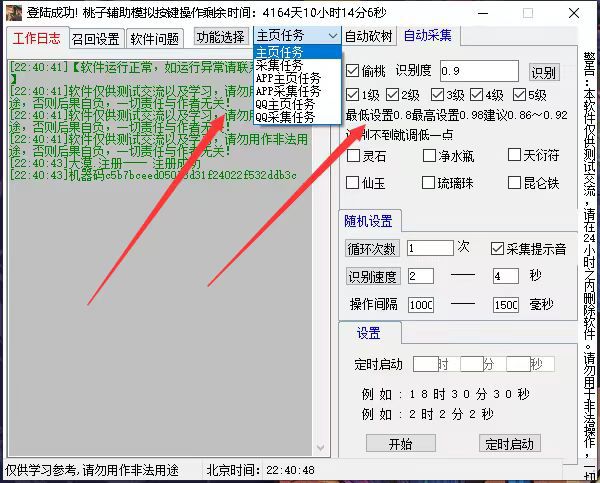Image resolution: width=600 pixels, height=483 pixels.
Task: Click the 定时启动 button
Action: click(x=509, y=444)
